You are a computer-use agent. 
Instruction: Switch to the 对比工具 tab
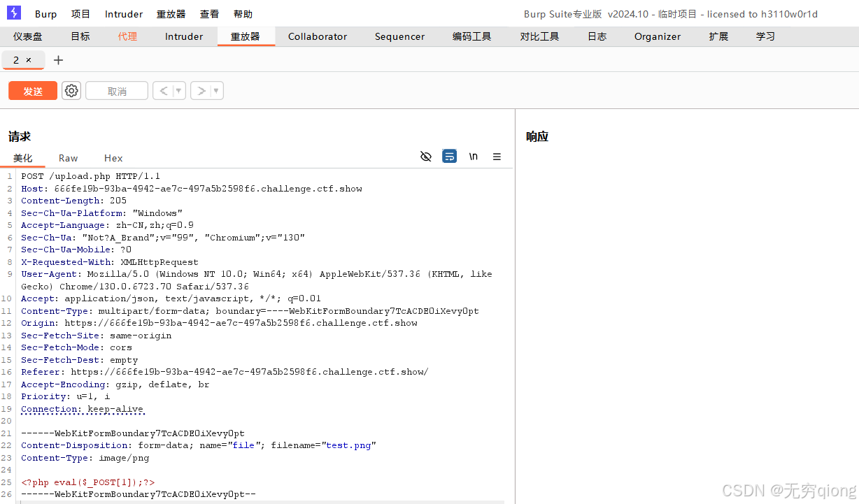coord(539,36)
